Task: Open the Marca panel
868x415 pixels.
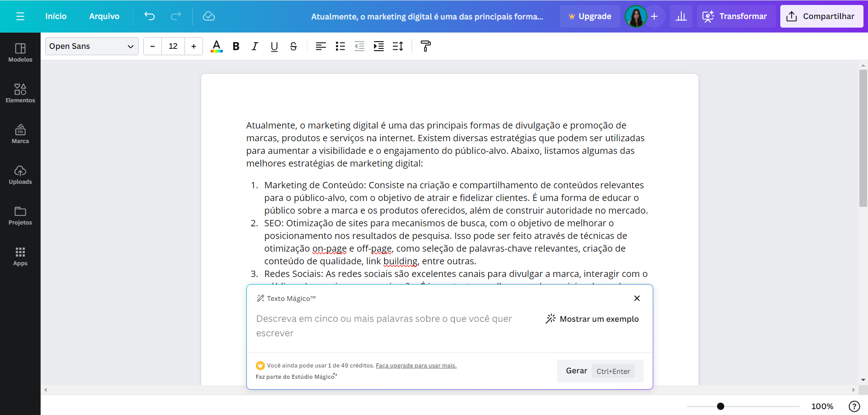Action: click(20, 134)
